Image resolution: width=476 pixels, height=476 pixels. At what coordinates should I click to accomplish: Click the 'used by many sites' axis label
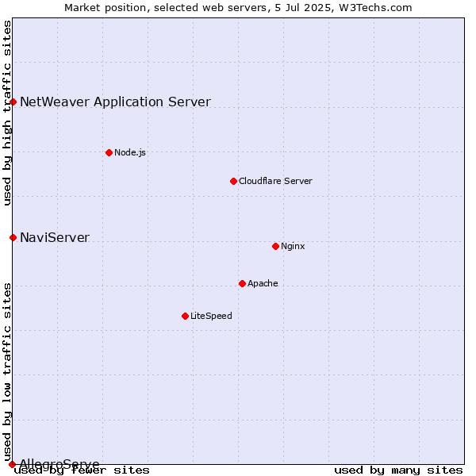point(398,470)
